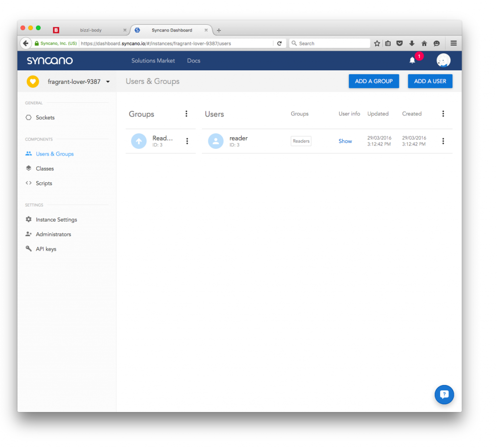Click the Groups column header in Users
The height and width of the screenshot is (448, 497).
coord(299,113)
